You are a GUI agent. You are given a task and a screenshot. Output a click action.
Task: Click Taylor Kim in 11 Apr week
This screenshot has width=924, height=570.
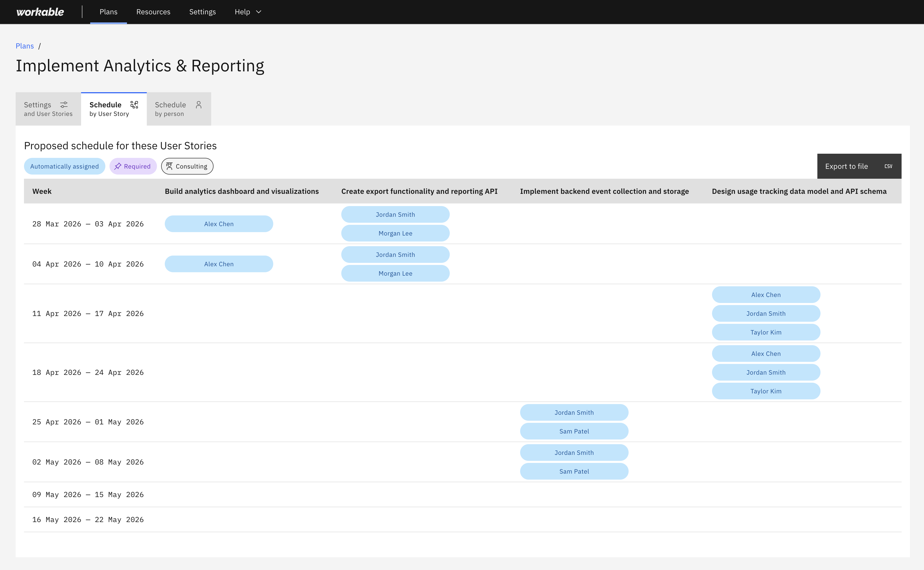coord(766,332)
